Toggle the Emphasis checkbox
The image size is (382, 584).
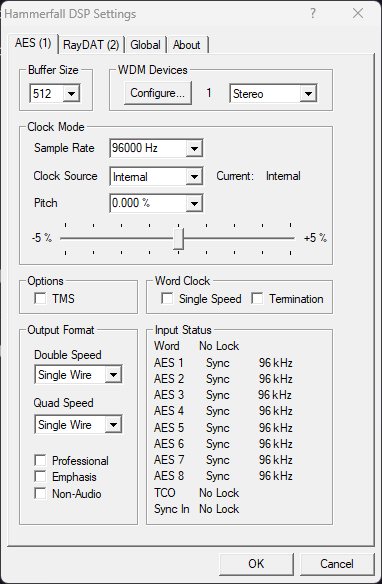40,476
